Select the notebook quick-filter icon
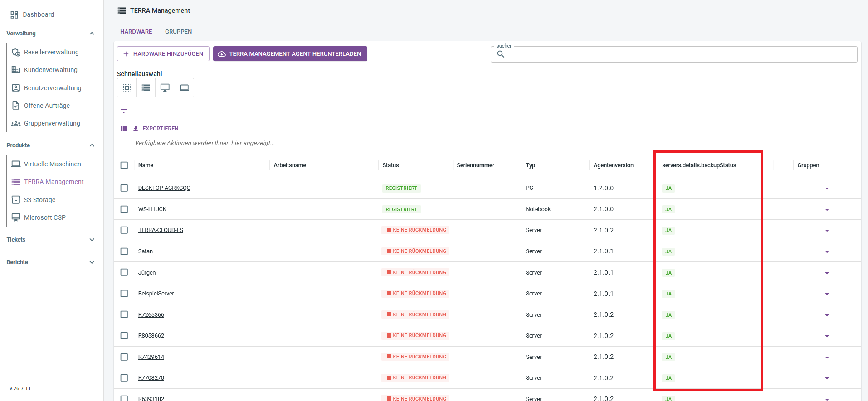 184,88
